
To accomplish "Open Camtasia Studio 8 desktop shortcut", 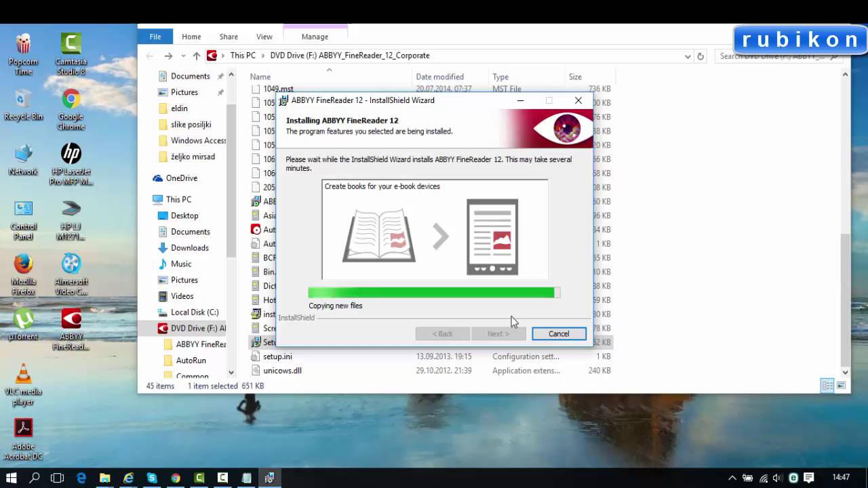I will tap(71, 55).
